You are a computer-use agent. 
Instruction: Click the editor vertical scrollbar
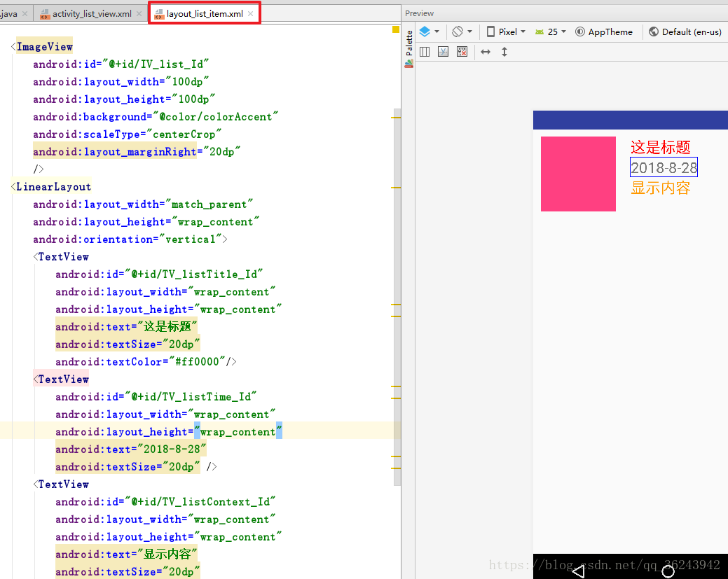[x=397, y=297]
